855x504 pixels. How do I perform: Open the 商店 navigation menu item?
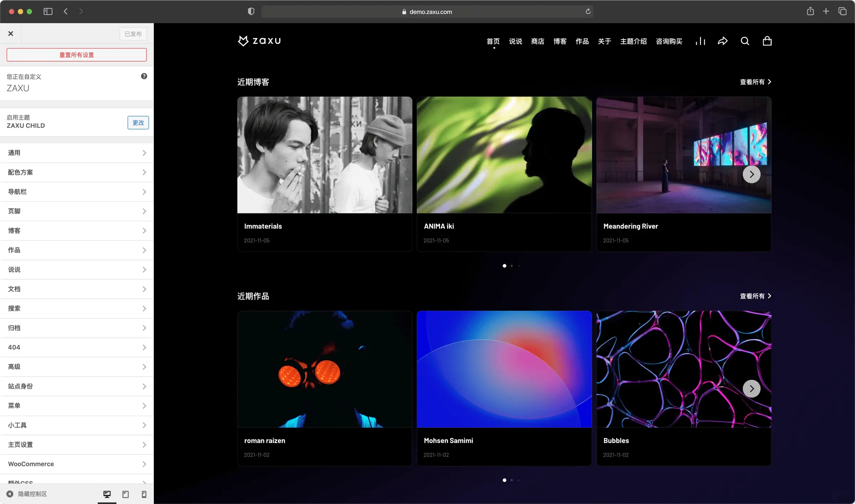[538, 41]
